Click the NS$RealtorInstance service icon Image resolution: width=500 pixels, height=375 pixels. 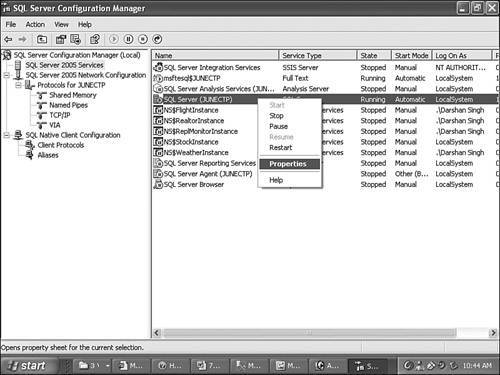(x=158, y=121)
